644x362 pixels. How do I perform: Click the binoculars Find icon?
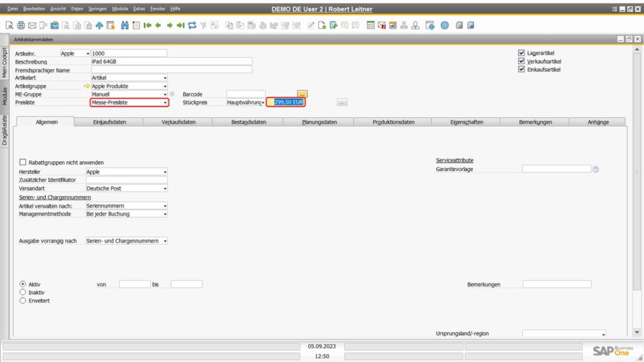point(125,25)
